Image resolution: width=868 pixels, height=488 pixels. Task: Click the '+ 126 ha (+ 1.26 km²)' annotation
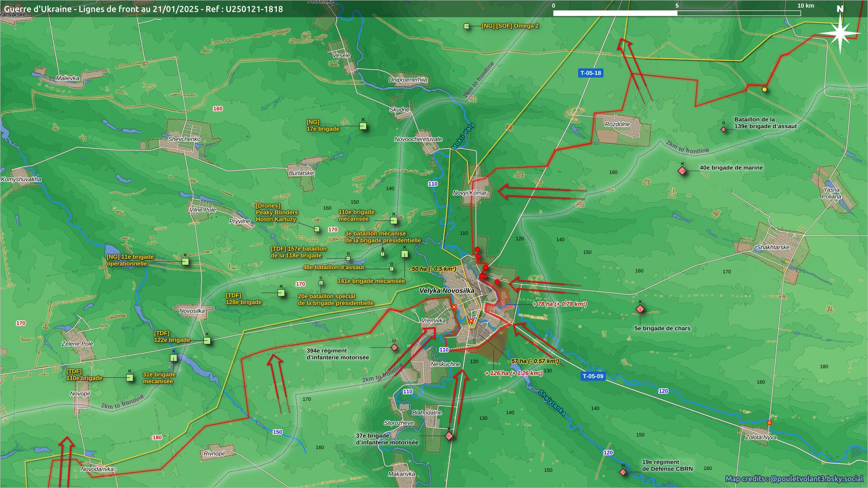[514, 374]
